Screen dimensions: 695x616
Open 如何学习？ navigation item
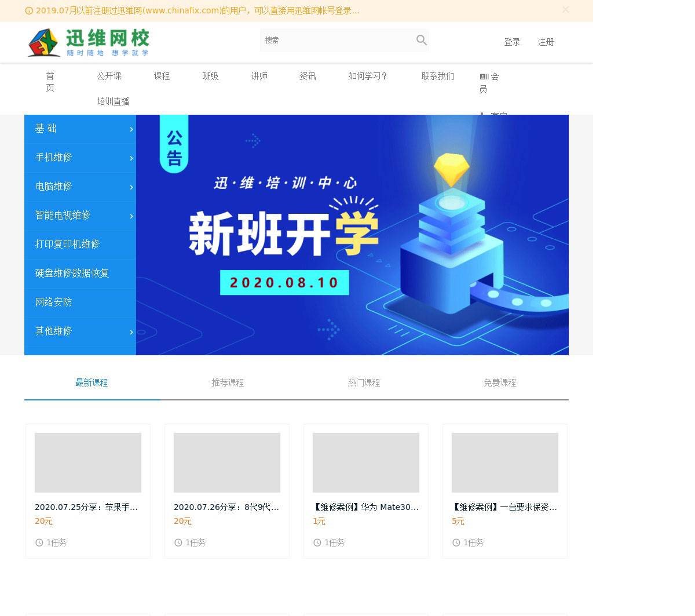click(x=368, y=76)
